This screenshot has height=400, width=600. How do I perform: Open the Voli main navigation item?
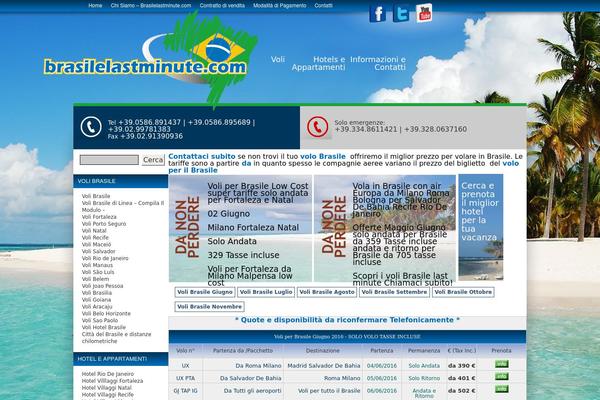pos(278,60)
